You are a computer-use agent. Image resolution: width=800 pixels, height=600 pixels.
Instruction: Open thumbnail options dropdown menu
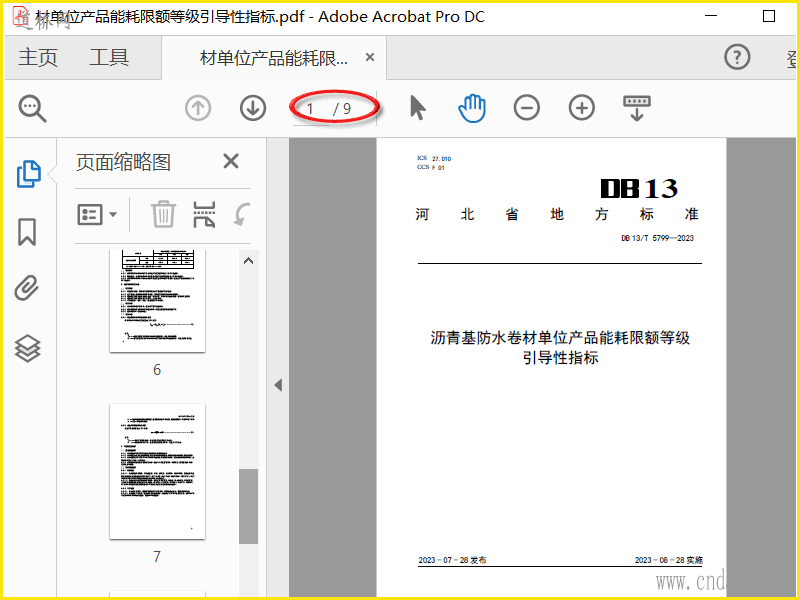[x=97, y=214]
